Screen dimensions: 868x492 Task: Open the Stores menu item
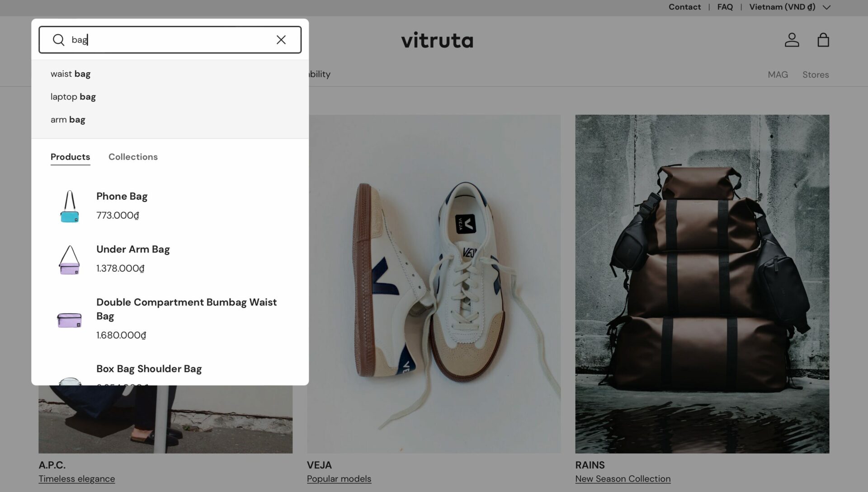click(x=816, y=75)
